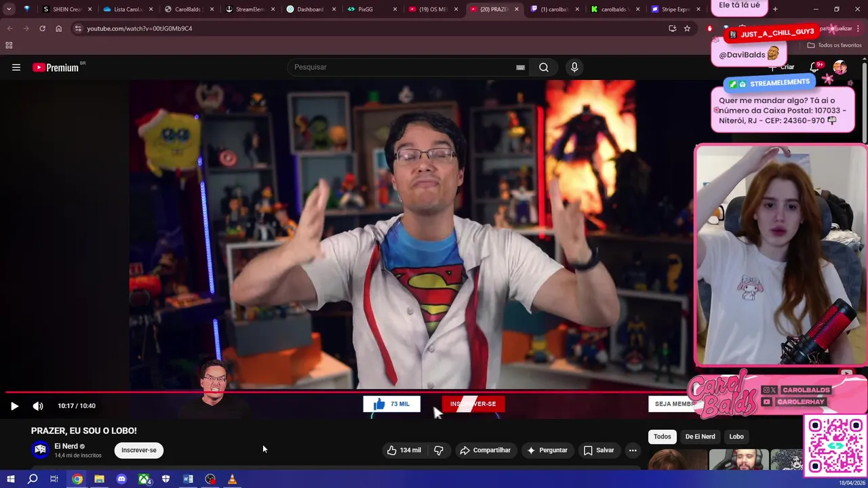Viewport: 868px width, 488px height.
Task: Like the video with 134 mil likes
Action: click(x=403, y=450)
